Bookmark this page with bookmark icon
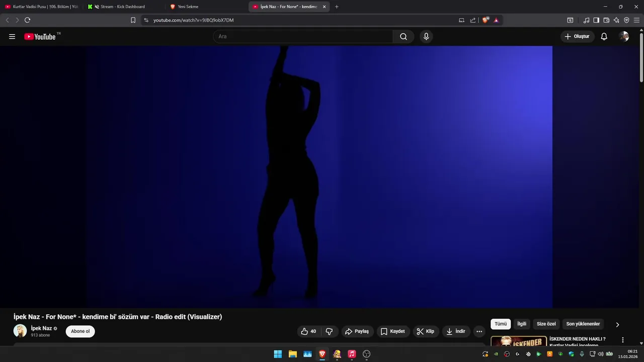This screenshot has height=362, width=644. pos(133,20)
